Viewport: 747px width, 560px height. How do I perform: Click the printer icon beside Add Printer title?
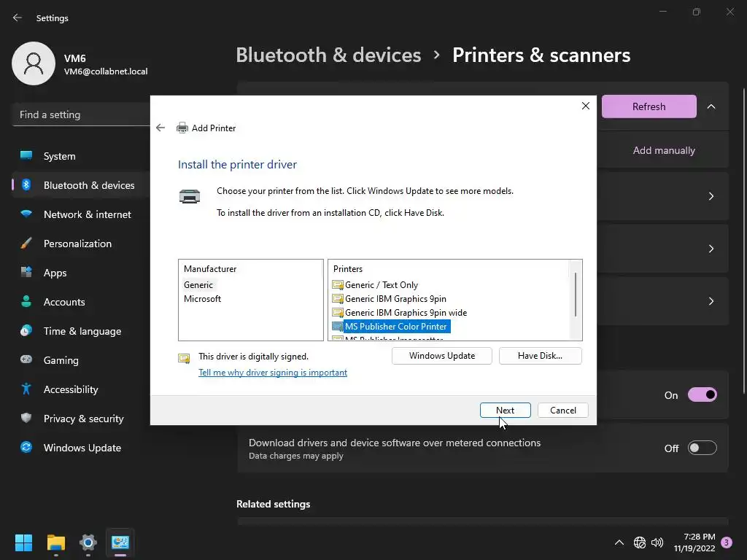click(182, 128)
